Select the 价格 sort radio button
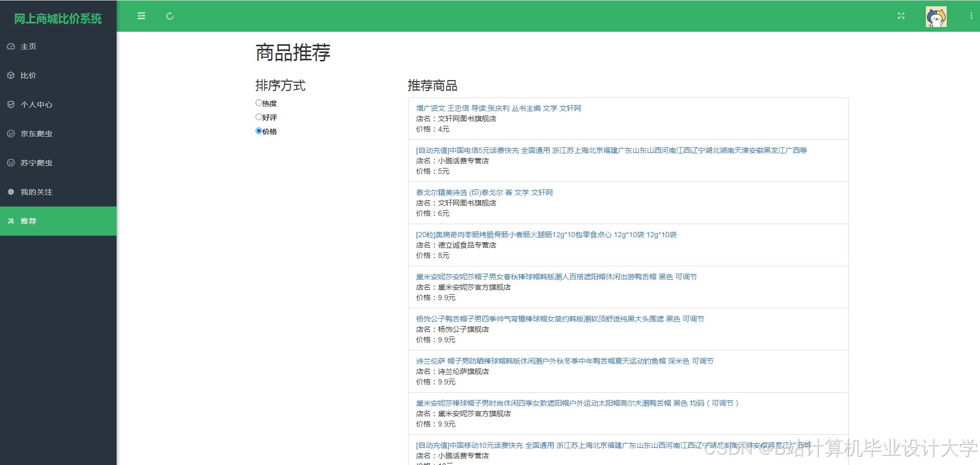Screen dimensions: 980x465 [x=259, y=131]
